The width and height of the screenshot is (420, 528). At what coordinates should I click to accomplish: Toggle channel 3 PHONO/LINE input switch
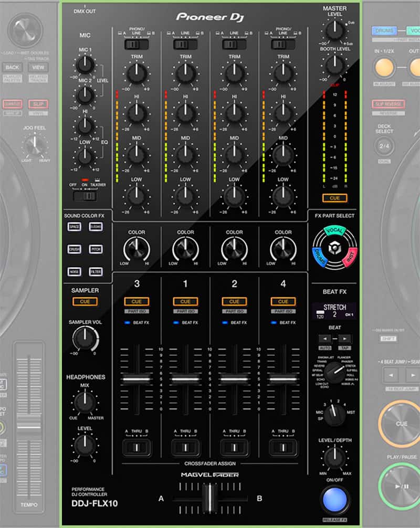[136, 44]
